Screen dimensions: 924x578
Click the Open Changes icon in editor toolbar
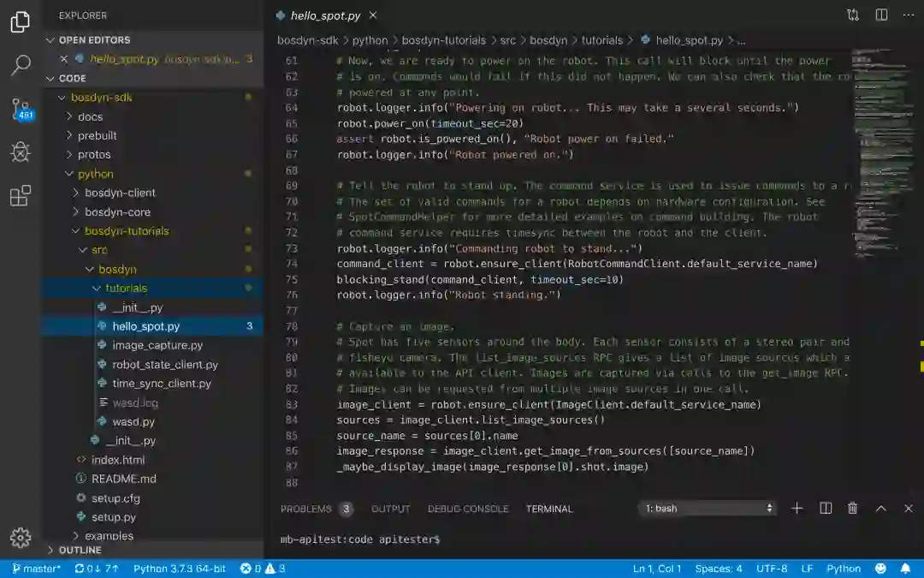coord(853,15)
